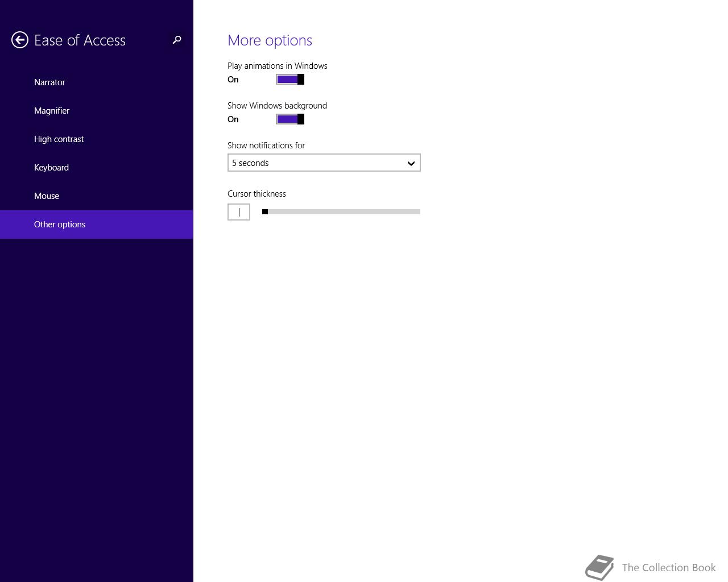
Task: Select High contrast in the sidebar
Action: pyautogui.click(x=97, y=139)
